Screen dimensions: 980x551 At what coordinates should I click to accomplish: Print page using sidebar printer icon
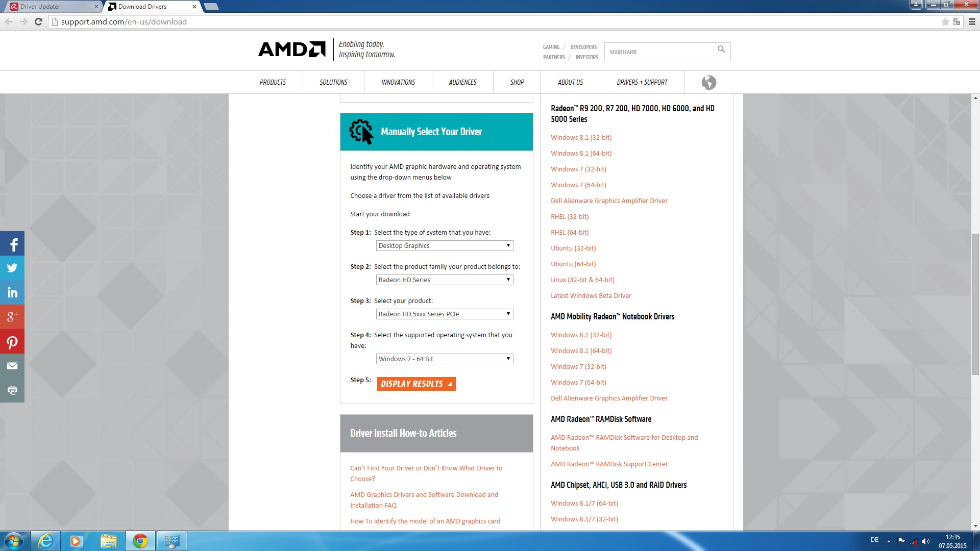[x=12, y=390]
